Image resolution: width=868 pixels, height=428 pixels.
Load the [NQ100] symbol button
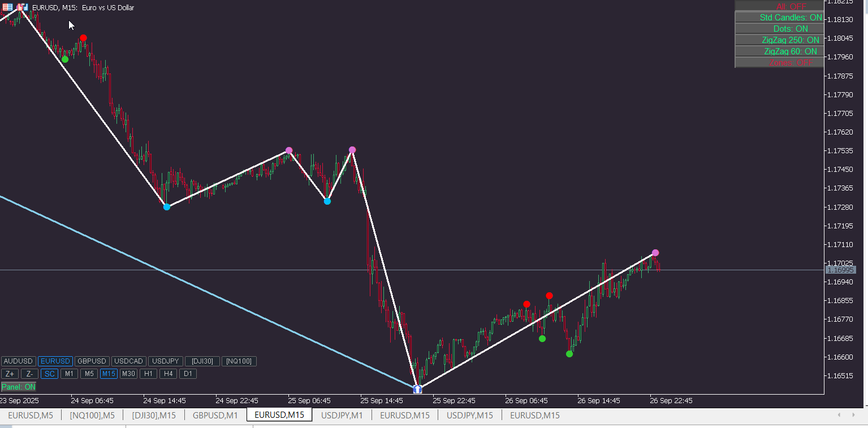[239, 361]
